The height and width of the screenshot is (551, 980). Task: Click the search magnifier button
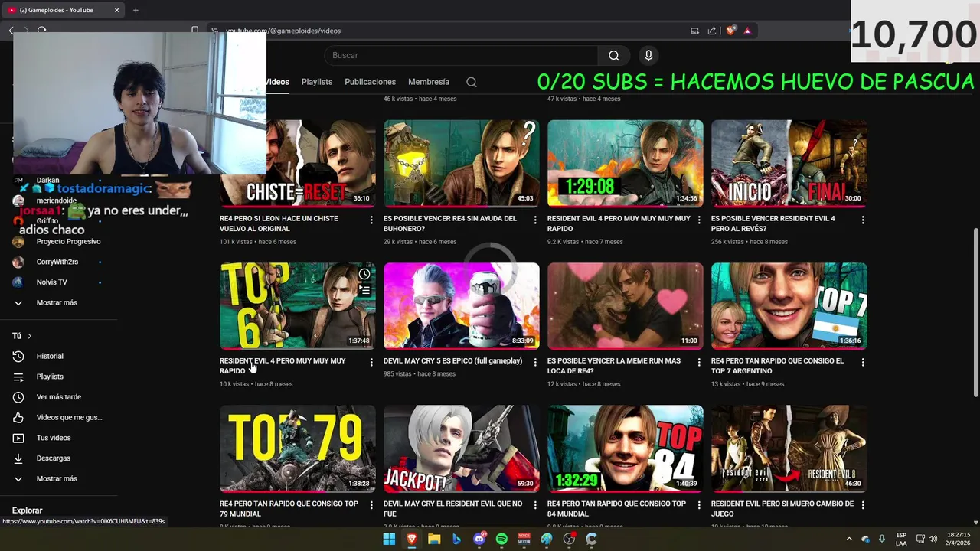click(614, 55)
